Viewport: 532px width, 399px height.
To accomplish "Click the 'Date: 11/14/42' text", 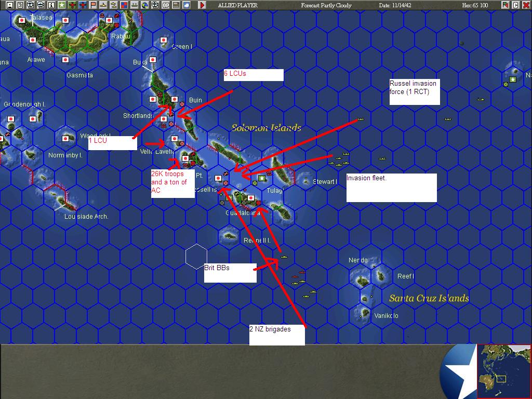I will [x=395, y=5].
